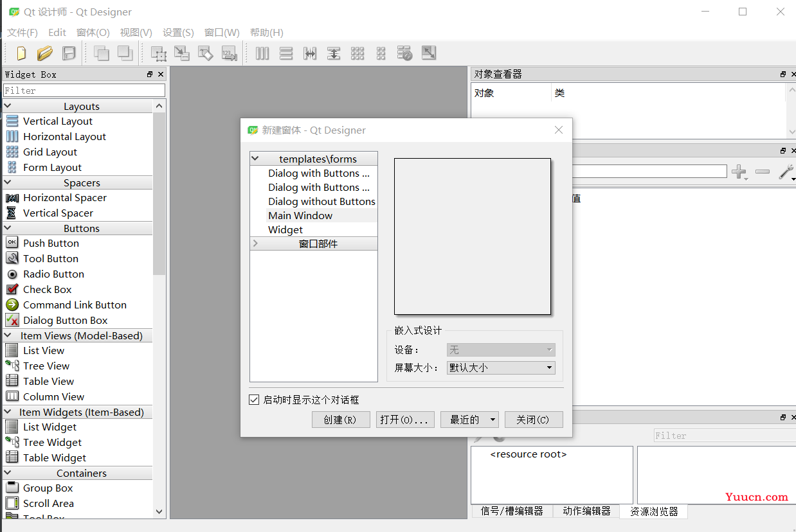The image size is (796, 532).
Task: Click the Lay Out Vertically toolbar icon
Action: (286, 53)
